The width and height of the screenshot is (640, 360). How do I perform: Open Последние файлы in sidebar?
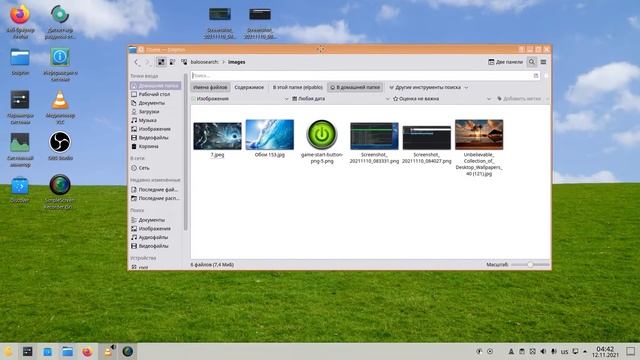pos(156,190)
